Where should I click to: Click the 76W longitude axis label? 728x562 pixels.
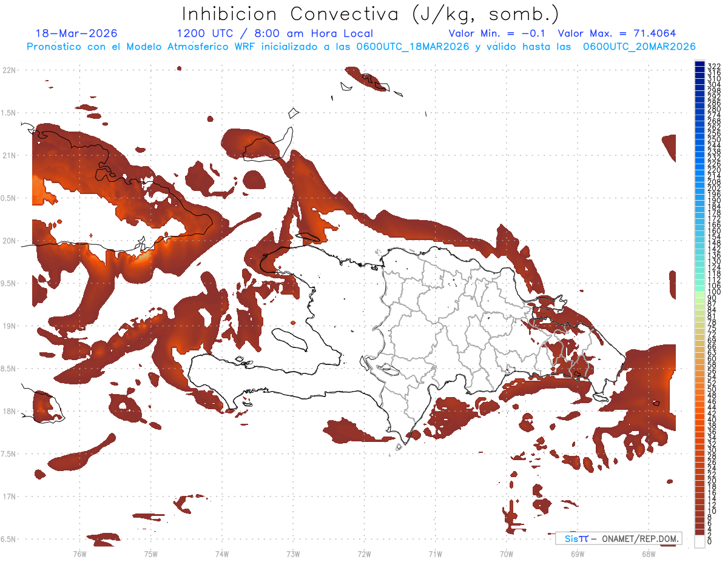click(x=79, y=554)
